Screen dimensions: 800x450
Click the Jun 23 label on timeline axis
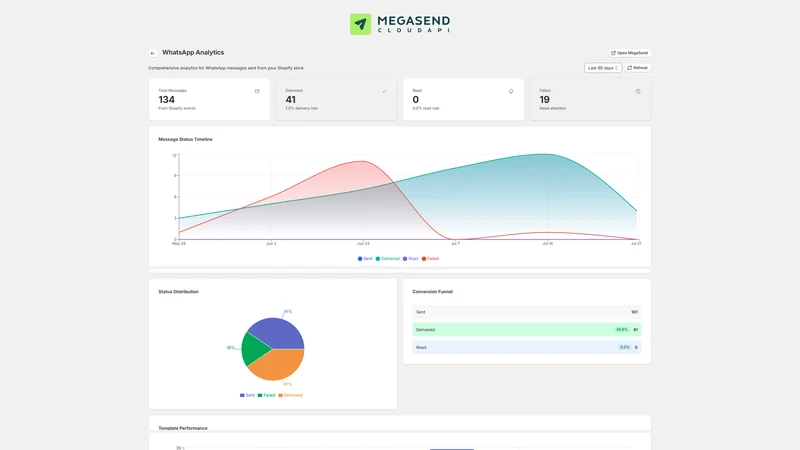pyautogui.click(x=363, y=244)
